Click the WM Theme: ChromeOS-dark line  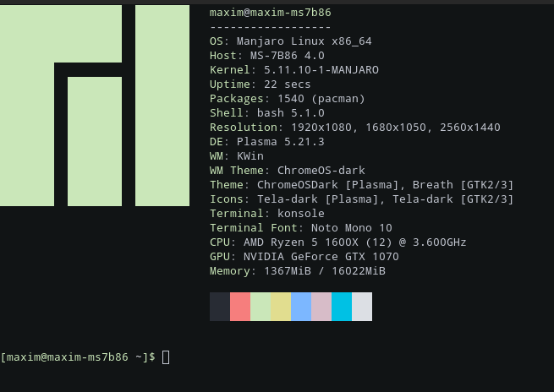287,171
